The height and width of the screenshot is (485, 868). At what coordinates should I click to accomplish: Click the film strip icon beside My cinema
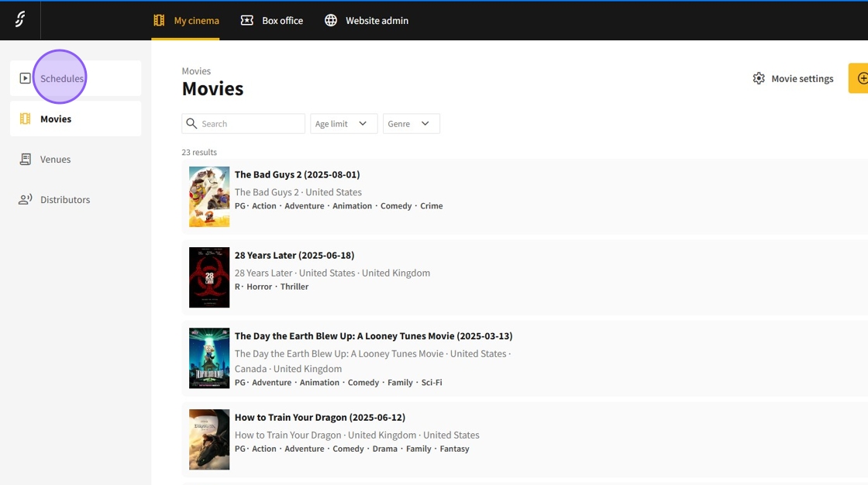(x=159, y=20)
